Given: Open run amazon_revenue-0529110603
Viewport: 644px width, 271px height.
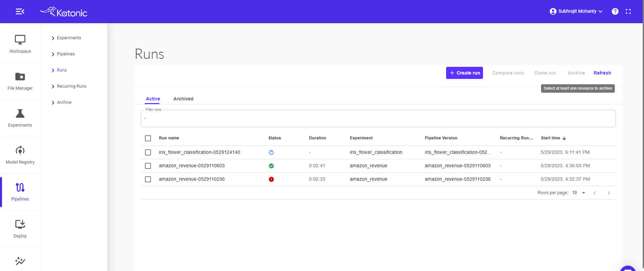Looking at the screenshot, I should pyautogui.click(x=192, y=166).
